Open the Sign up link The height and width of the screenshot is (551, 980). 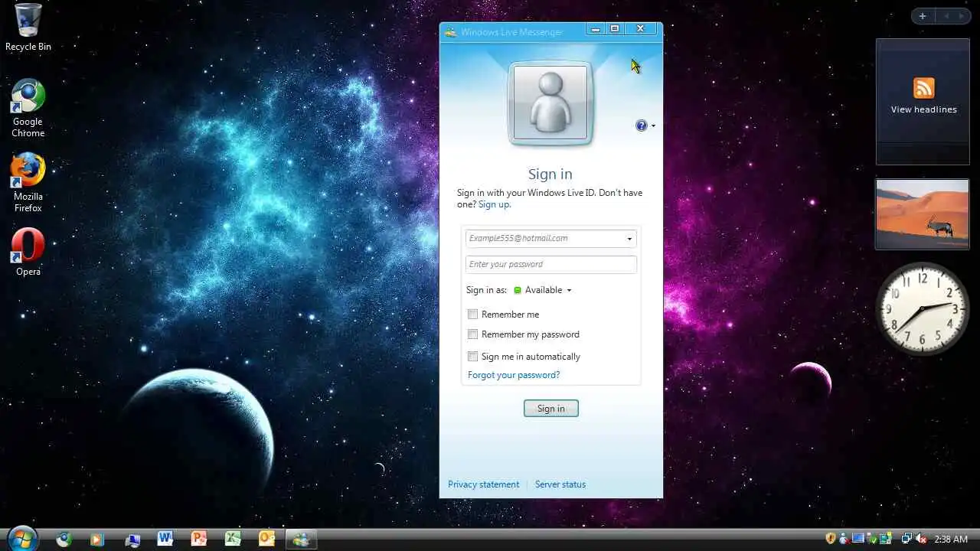495,204
